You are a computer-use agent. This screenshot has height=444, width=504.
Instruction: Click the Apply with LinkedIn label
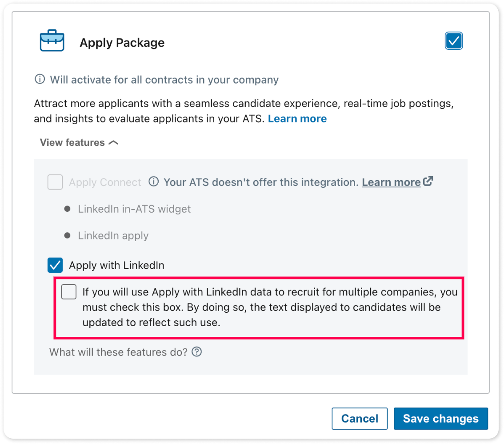(x=117, y=265)
